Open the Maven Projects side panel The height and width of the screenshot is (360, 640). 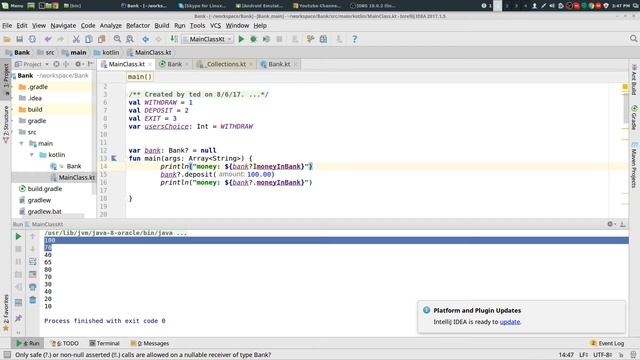point(634,165)
